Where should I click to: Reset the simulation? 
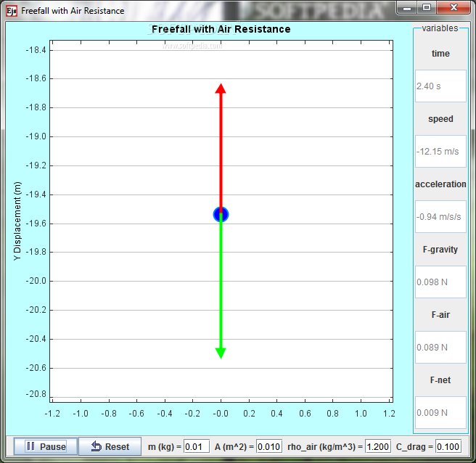point(110,446)
